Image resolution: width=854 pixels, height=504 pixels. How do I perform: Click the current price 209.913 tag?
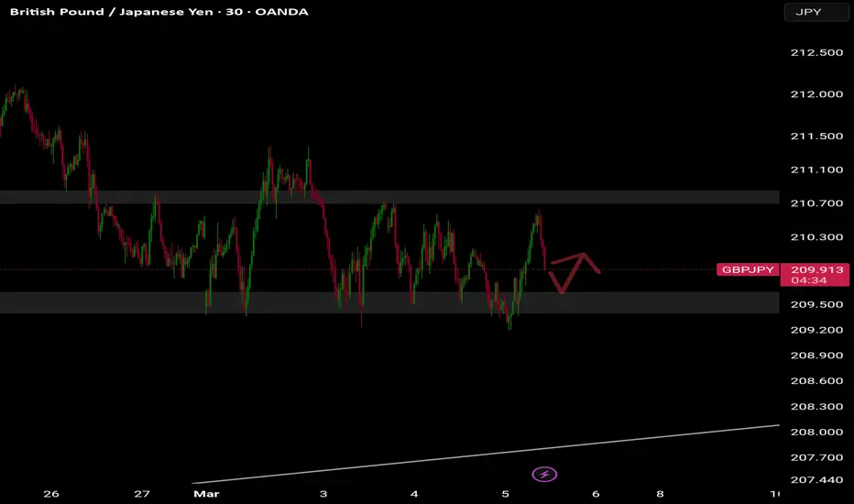click(x=816, y=269)
